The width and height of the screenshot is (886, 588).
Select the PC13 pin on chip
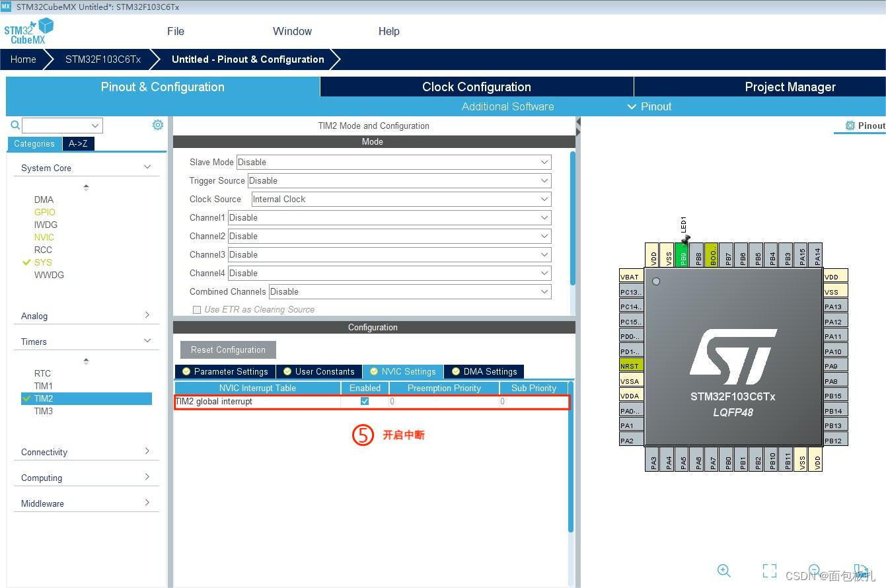click(x=631, y=292)
